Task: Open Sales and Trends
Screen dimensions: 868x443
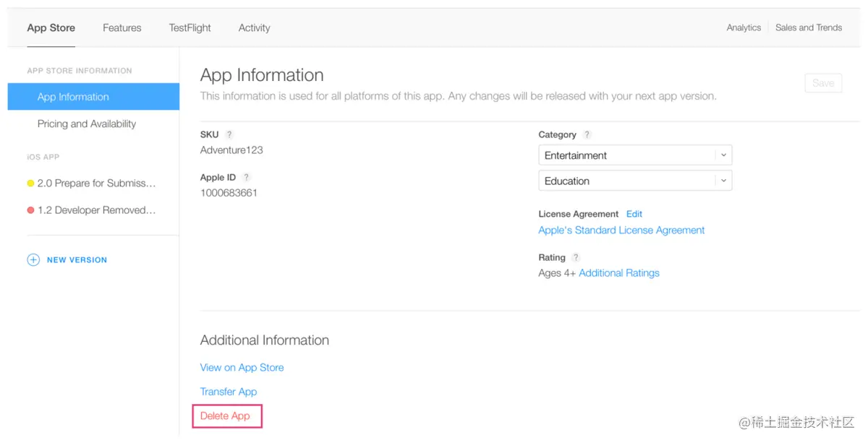Action: click(x=809, y=28)
